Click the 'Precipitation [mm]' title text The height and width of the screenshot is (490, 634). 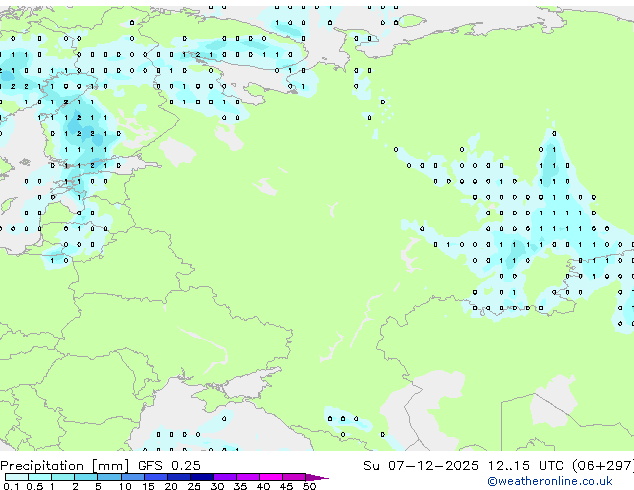click(x=65, y=466)
